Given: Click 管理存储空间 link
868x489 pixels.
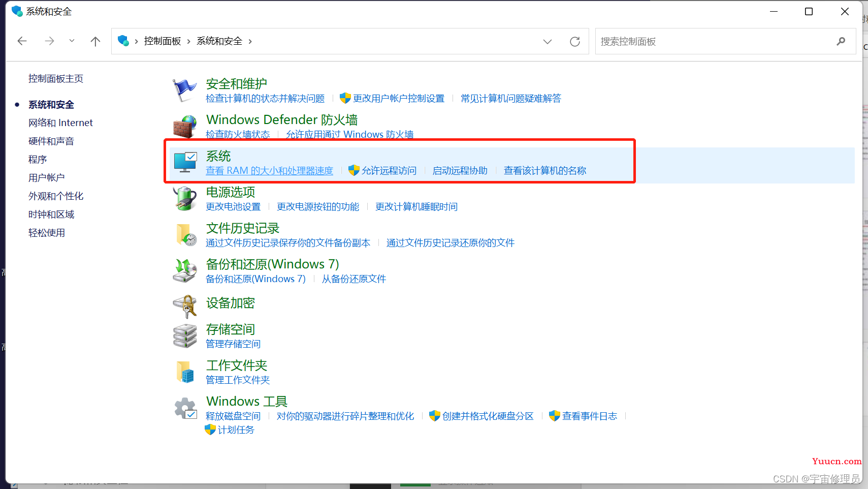Looking at the screenshot, I should 233,344.
